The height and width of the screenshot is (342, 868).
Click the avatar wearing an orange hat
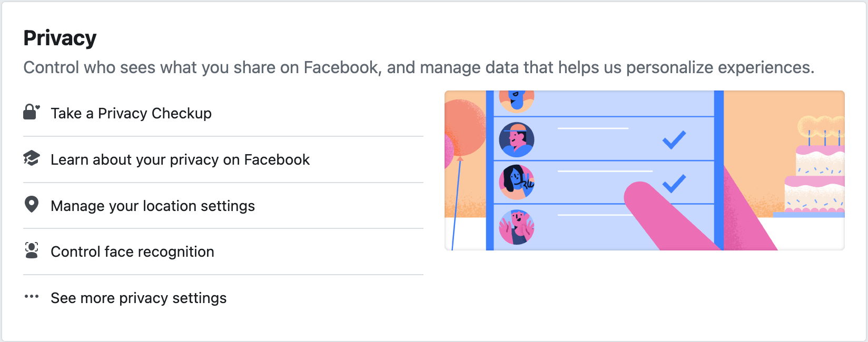click(517, 140)
